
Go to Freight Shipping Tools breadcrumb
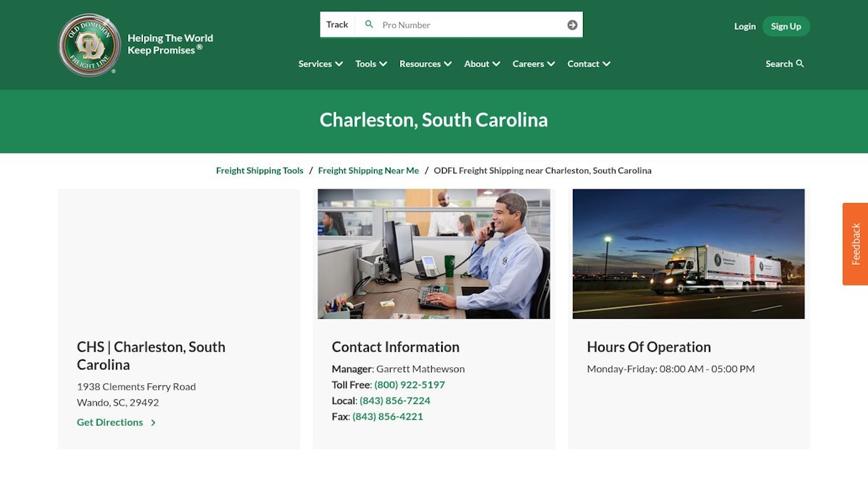pyautogui.click(x=260, y=171)
